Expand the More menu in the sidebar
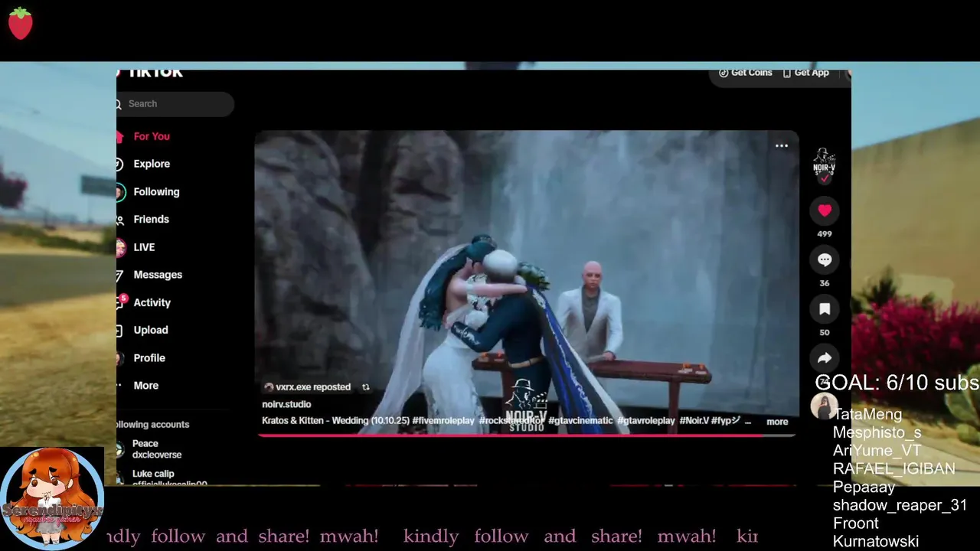 click(145, 386)
